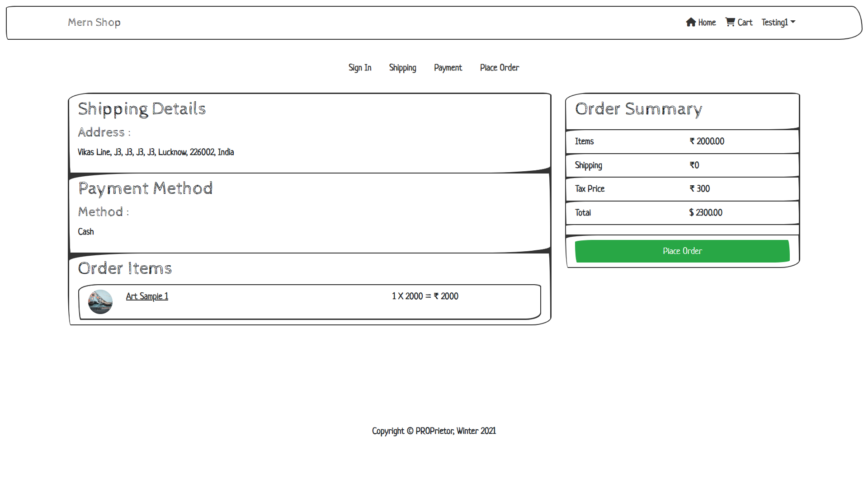This screenshot has height=488, width=868.
Task: Click the dropdown caret beside Testing1
Action: 793,22
